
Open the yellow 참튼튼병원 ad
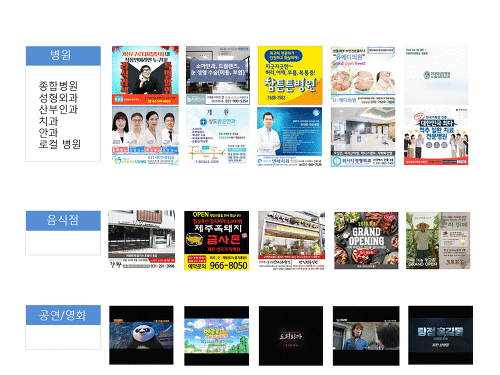[x=290, y=75]
